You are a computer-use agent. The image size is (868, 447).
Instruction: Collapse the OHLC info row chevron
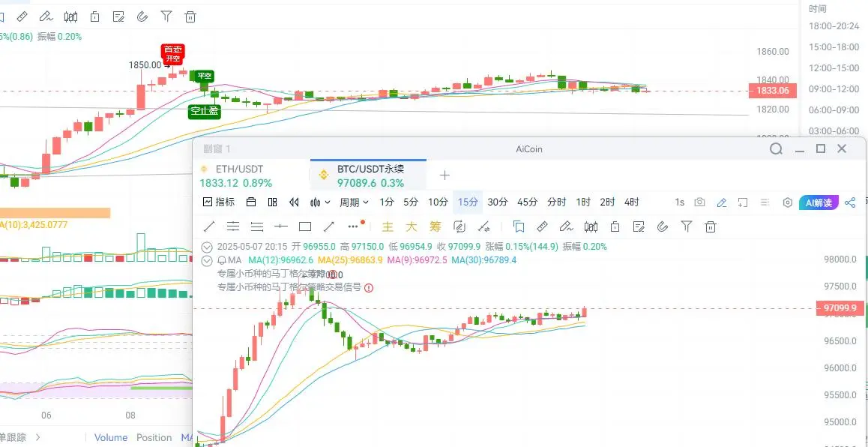[207, 247]
